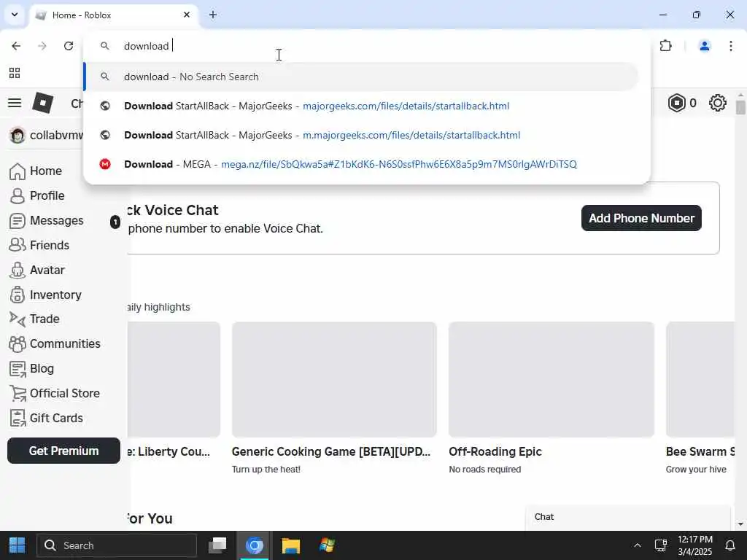Image resolution: width=747 pixels, height=560 pixels.
Task: Go back using the browser back arrow
Action: [x=16, y=46]
